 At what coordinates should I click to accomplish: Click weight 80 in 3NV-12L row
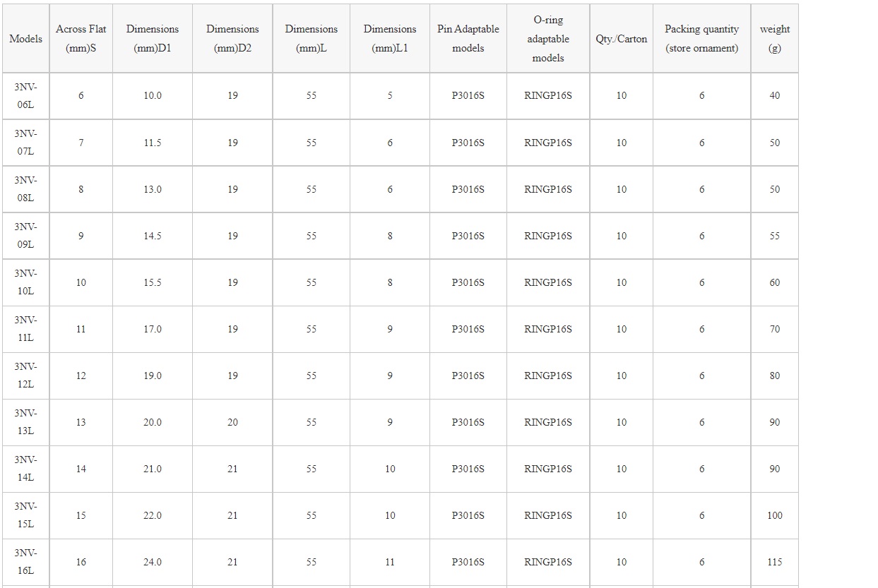(775, 376)
